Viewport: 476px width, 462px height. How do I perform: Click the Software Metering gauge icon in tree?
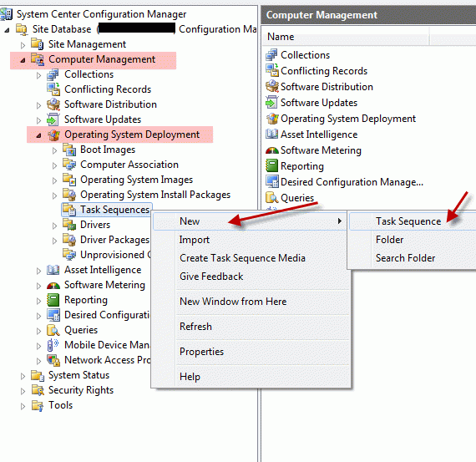coord(53,285)
